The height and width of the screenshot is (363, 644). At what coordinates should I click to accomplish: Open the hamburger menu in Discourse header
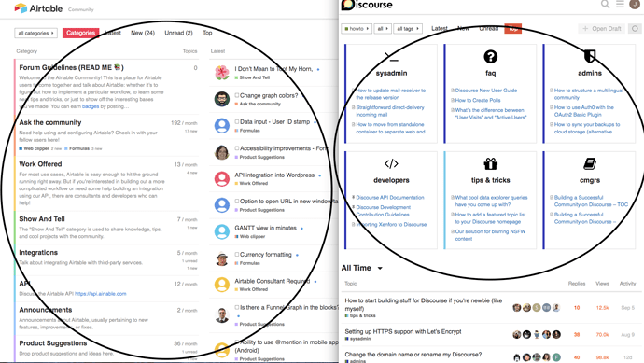pos(620,4)
